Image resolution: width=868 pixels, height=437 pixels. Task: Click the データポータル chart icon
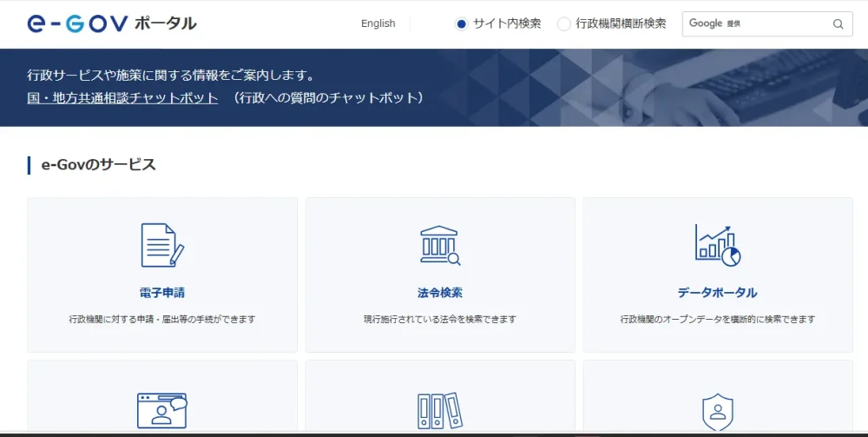point(718,245)
